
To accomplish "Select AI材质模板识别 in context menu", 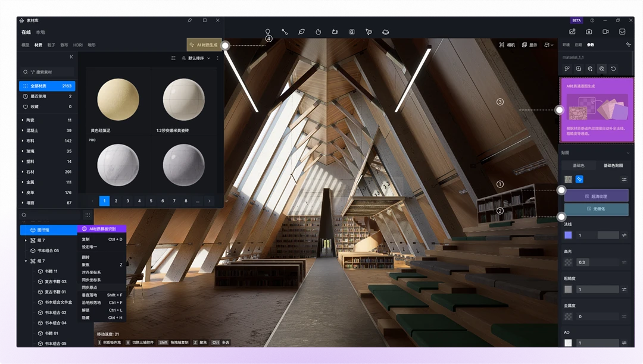I will [102, 229].
